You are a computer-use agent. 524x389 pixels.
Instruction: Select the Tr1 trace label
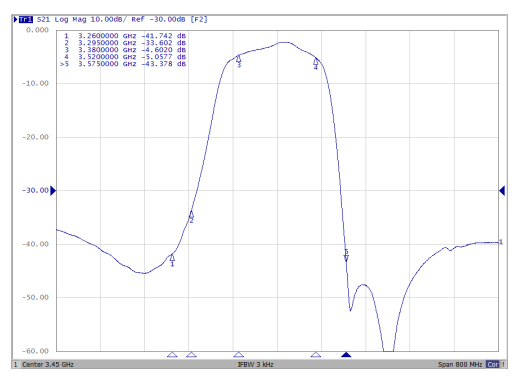(x=26, y=19)
